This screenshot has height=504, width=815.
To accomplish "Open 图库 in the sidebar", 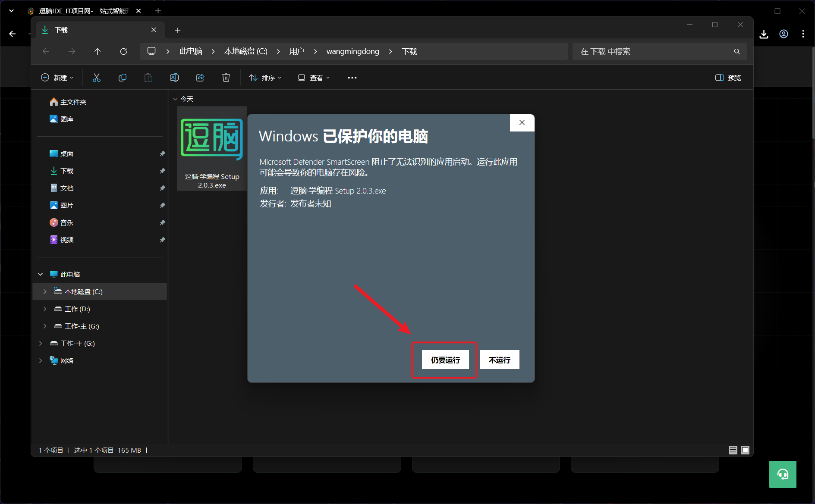I will (62, 119).
